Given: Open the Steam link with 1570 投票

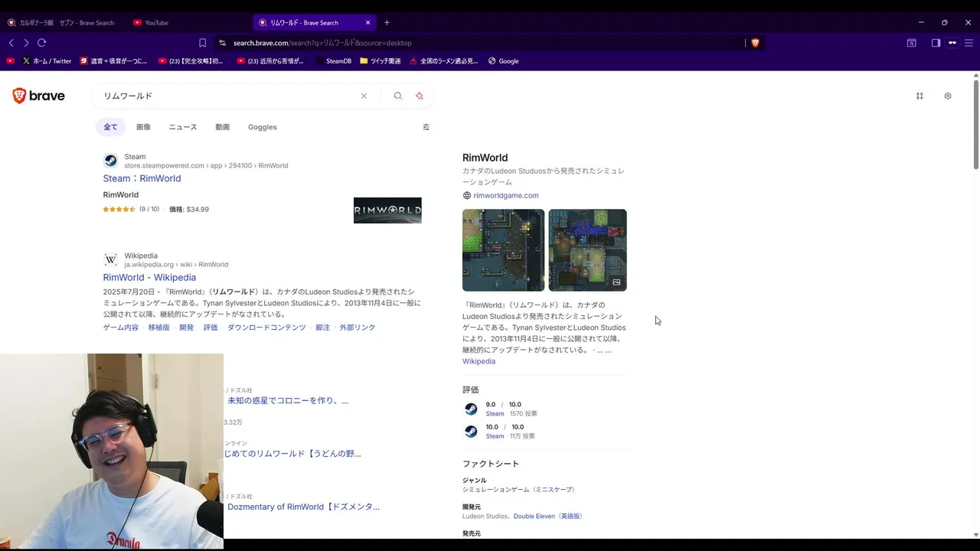Looking at the screenshot, I should tap(495, 414).
